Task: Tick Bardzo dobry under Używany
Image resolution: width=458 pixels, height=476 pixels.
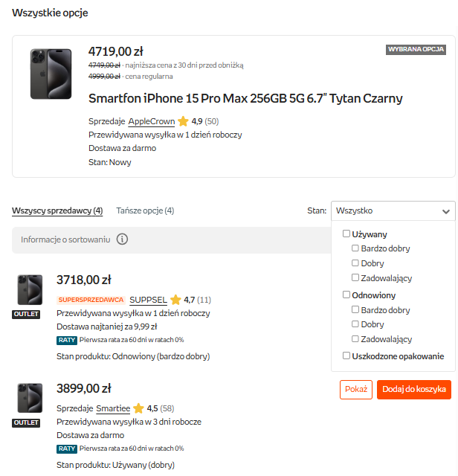Action: point(355,248)
